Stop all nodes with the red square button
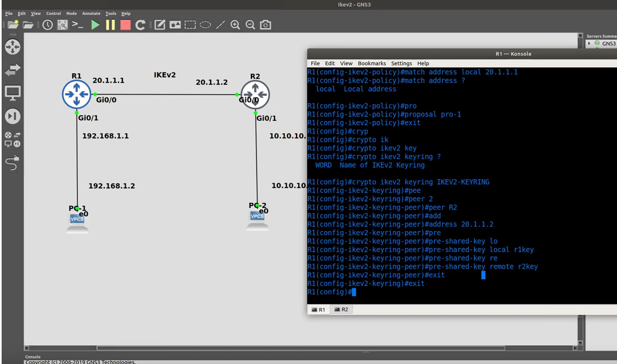Viewport: 617px width, 364px height. [125, 25]
